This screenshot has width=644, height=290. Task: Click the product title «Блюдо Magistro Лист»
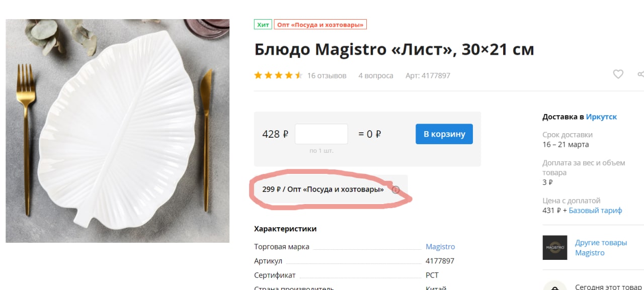coord(394,49)
